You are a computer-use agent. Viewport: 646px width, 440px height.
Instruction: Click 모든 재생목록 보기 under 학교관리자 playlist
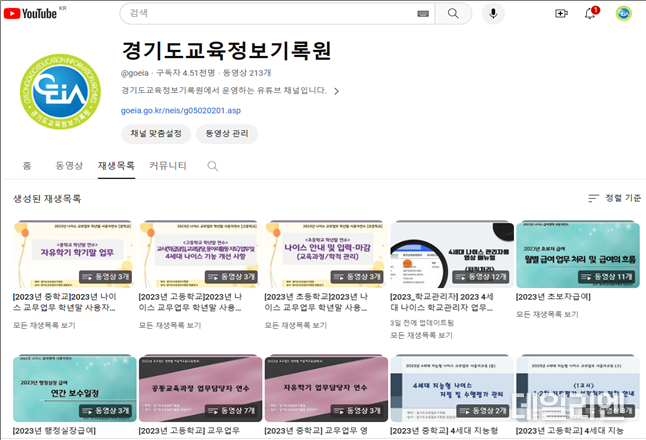coord(421,335)
